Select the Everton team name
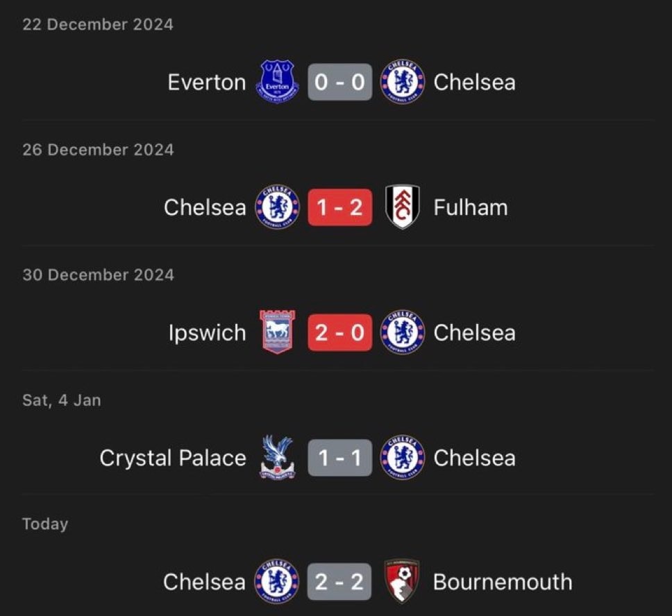 click(x=207, y=83)
